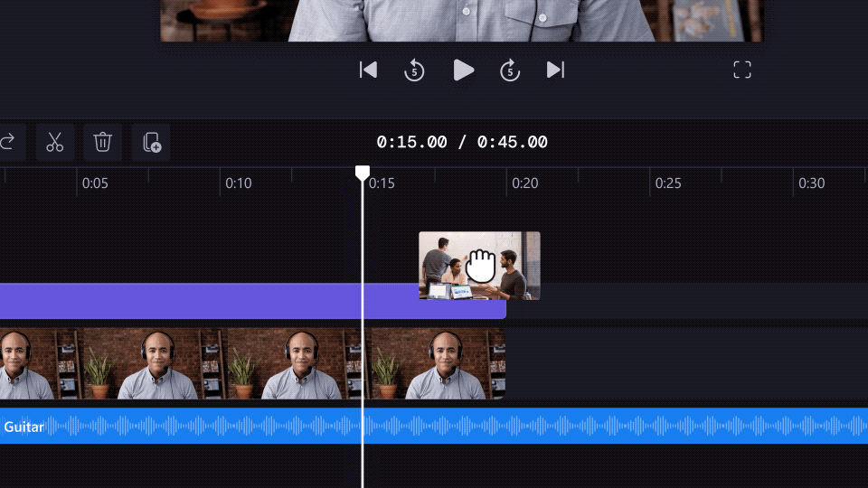
Task: Enter fullscreen preview mode
Action: pos(742,70)
